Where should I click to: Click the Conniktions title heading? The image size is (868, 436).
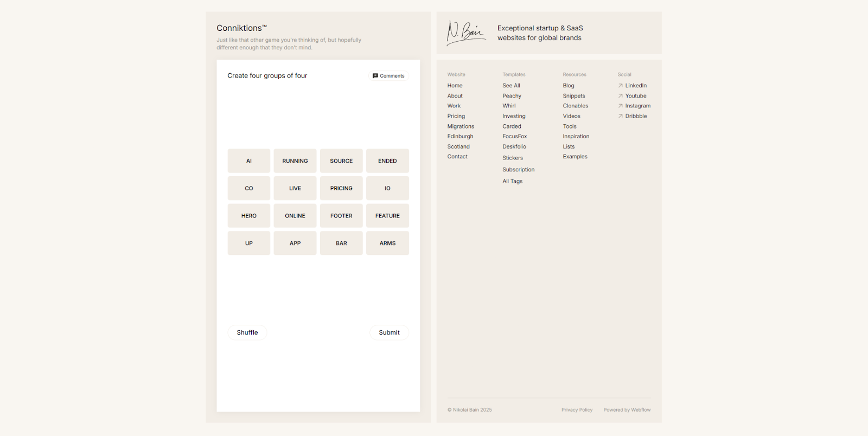(x=241, y=28)
